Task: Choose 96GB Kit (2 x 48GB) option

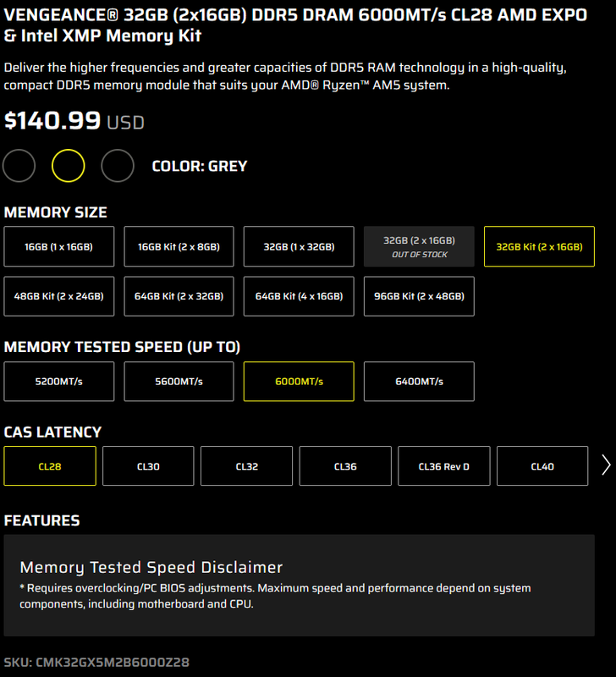Action: [419, 296]
